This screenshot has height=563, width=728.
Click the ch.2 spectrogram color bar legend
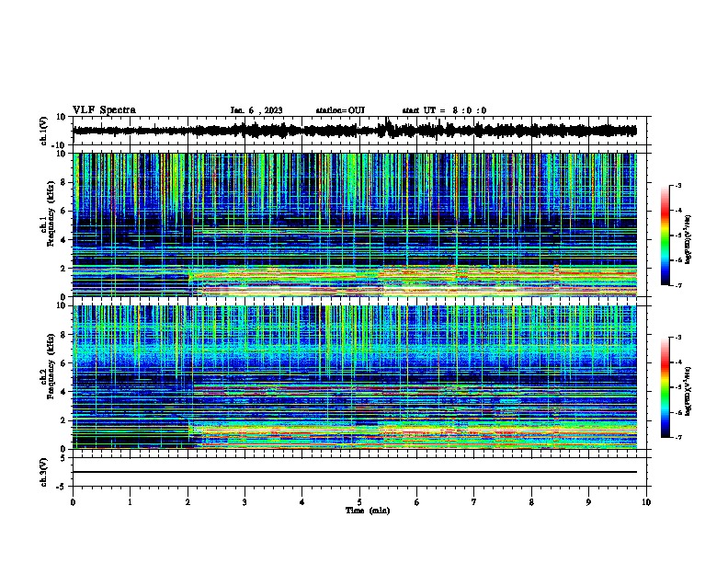(665, 387)
